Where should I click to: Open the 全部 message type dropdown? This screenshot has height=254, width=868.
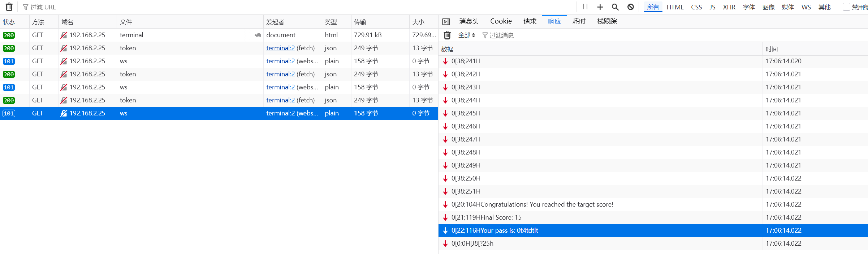coord(466,35)
